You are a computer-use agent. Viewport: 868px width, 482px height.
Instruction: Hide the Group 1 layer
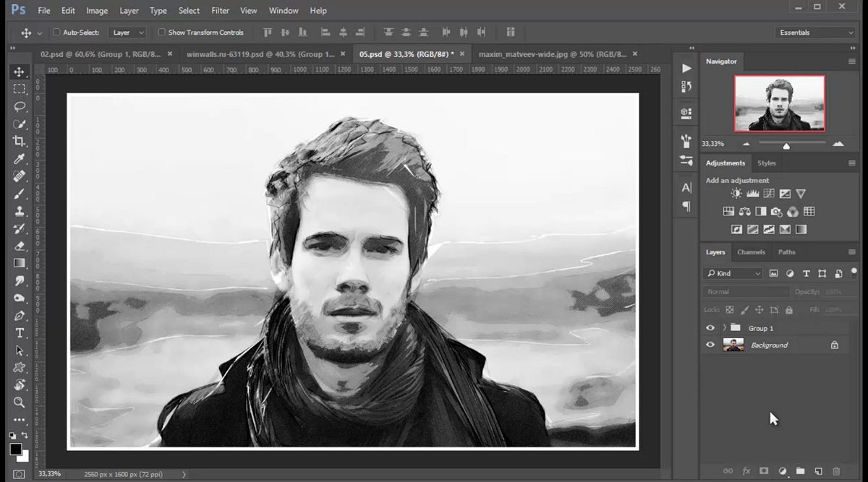click(x=710, y=328)
